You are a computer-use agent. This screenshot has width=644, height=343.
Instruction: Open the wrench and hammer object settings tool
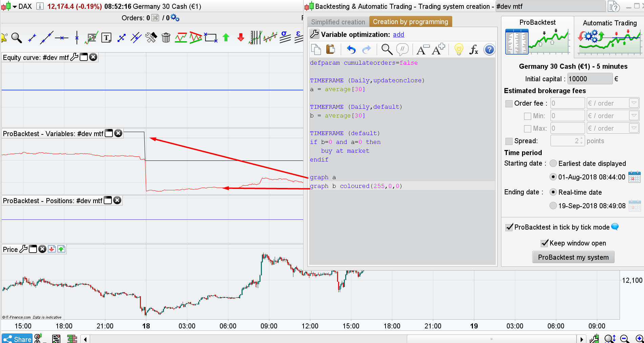click(x=151, y=38)
